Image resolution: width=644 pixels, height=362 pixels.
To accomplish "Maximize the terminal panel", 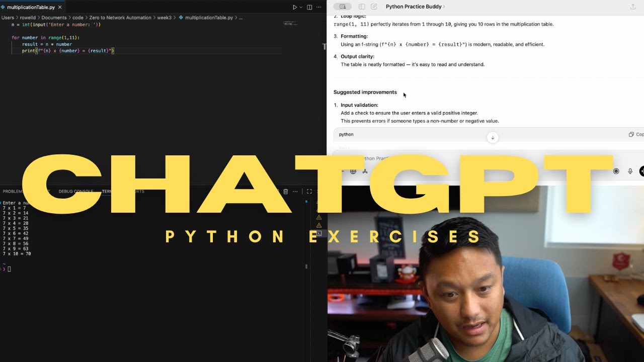I will [x=309, y=192].
